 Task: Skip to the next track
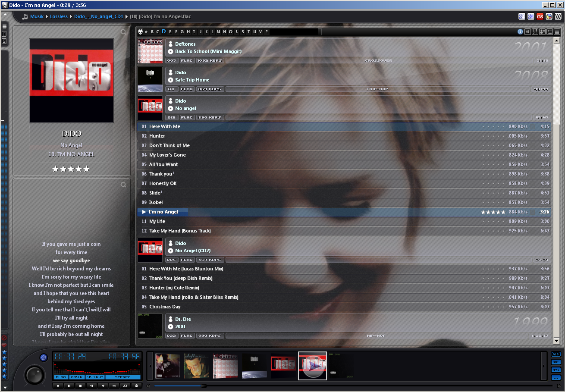point(103,386)
